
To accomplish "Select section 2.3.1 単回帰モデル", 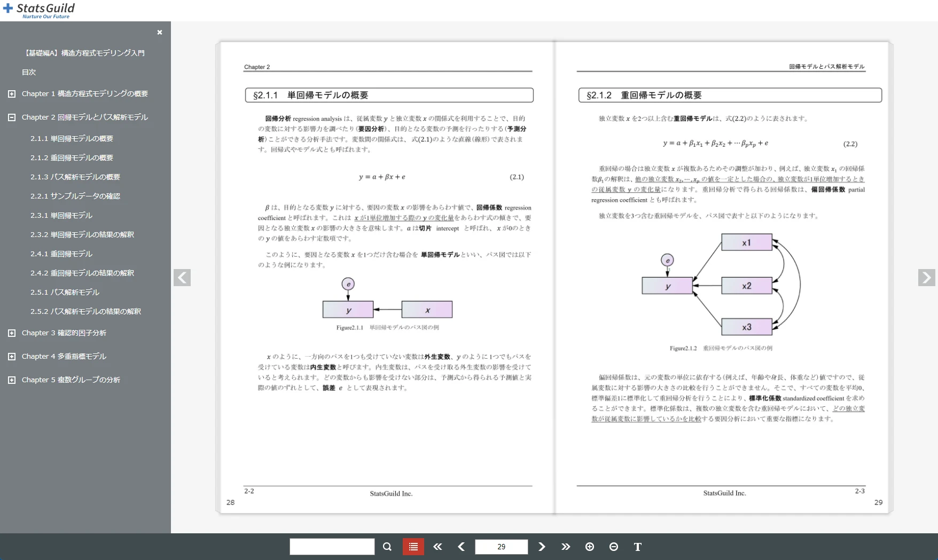I will (x=61, y=215).
